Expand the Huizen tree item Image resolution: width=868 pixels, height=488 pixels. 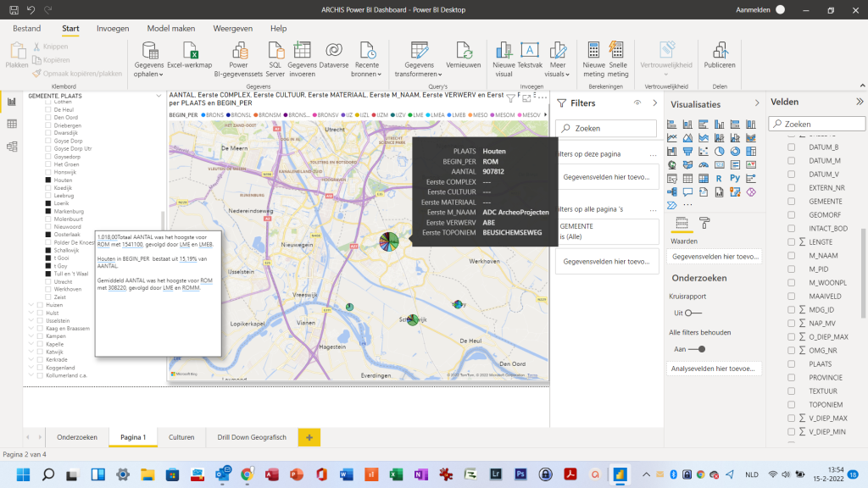tap(31, 304)
